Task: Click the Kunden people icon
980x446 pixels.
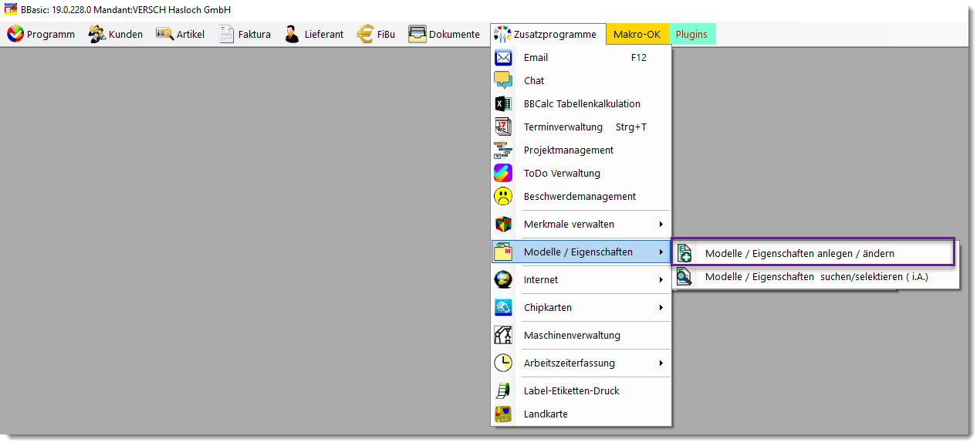Action: (97, 34)
